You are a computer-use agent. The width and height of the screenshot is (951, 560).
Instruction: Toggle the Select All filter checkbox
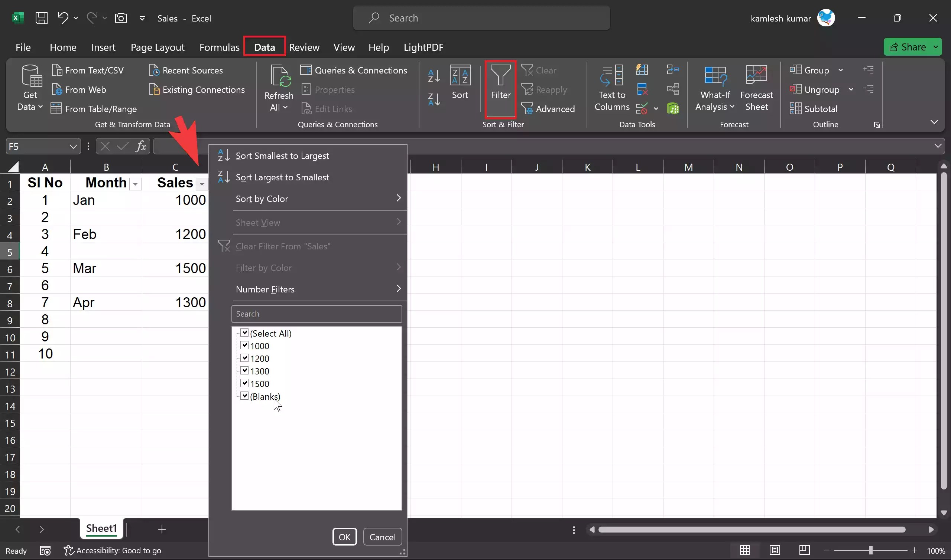tap(244, 333)
